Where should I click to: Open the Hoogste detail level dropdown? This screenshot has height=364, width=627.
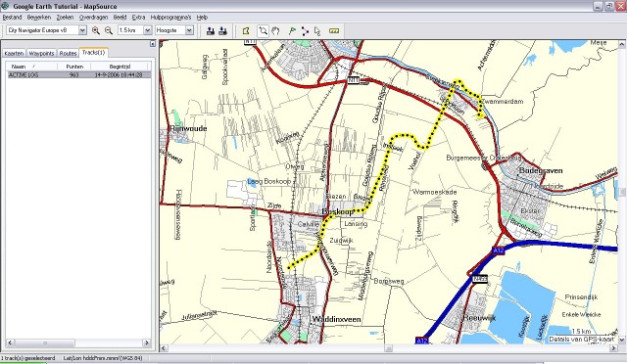pyautogui.click(x=189, y=30)
